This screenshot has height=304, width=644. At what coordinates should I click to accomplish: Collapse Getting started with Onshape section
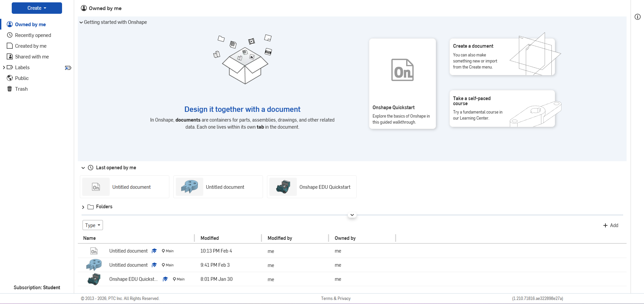coord(81,23)
